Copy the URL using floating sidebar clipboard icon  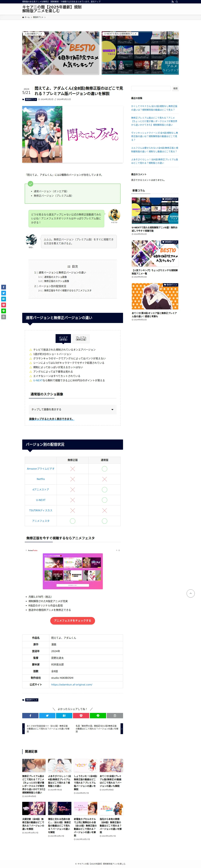coord(3,317)
